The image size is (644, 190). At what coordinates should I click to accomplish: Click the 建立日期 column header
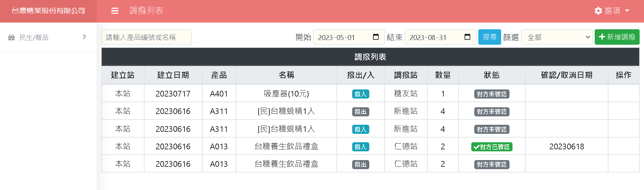click(x=173, y=75)
